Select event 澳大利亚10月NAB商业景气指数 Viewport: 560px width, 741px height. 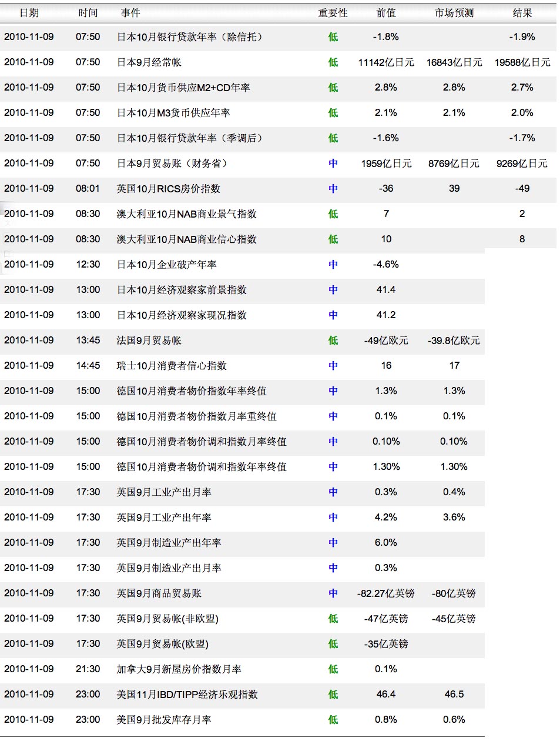tap(186, 214)
